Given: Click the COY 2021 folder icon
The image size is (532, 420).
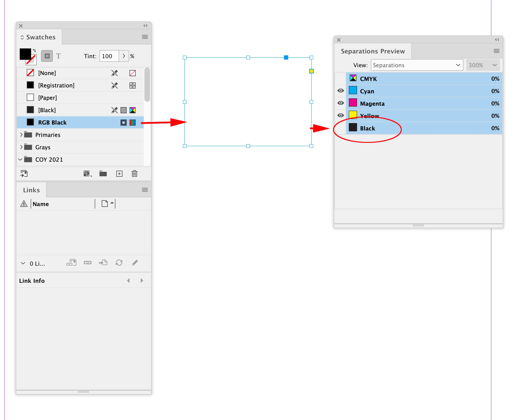Looking at the screenshot, I should [28, 159].
